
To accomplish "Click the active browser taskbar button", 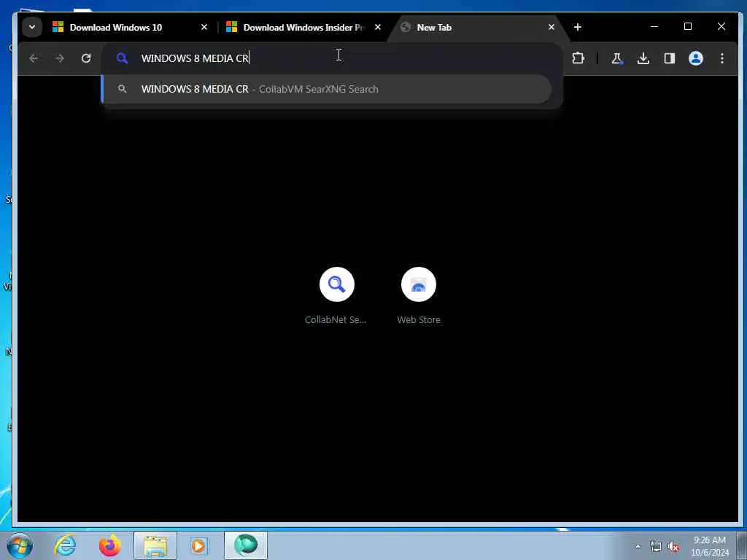I will pos(246,545).
